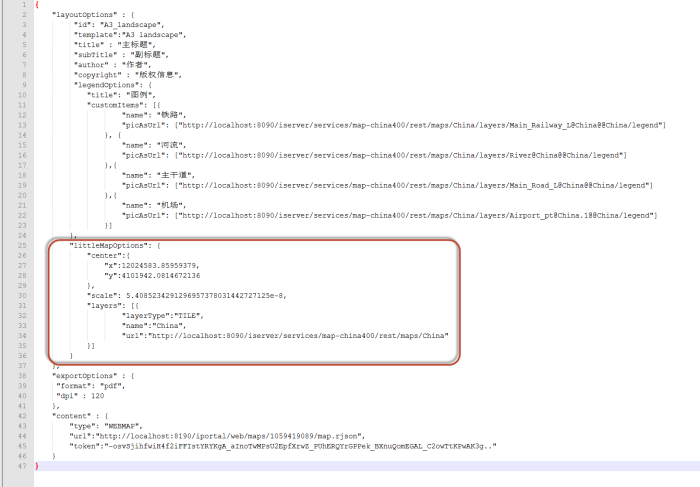The width and height of the screenshot is (700, 487).
Task: Click the "customItems" key
Action: 114,104
